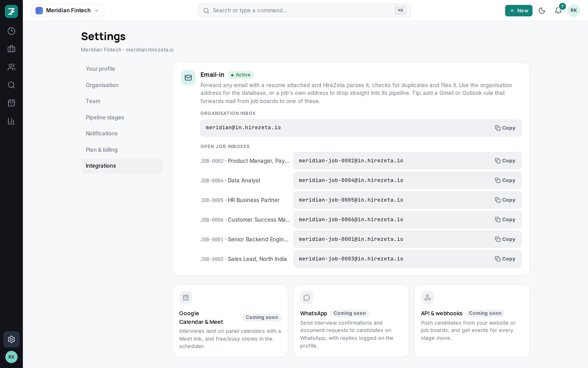Open Team settings section
This screenshot has height=368, width=588.
[x=121, y=101]
